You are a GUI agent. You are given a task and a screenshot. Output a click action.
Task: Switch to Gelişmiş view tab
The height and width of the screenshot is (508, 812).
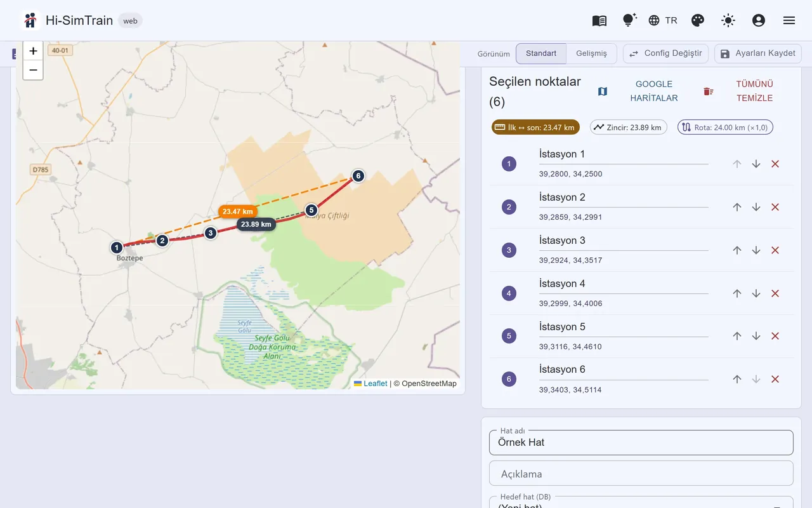pyautogui.click(x=591, y=53)
